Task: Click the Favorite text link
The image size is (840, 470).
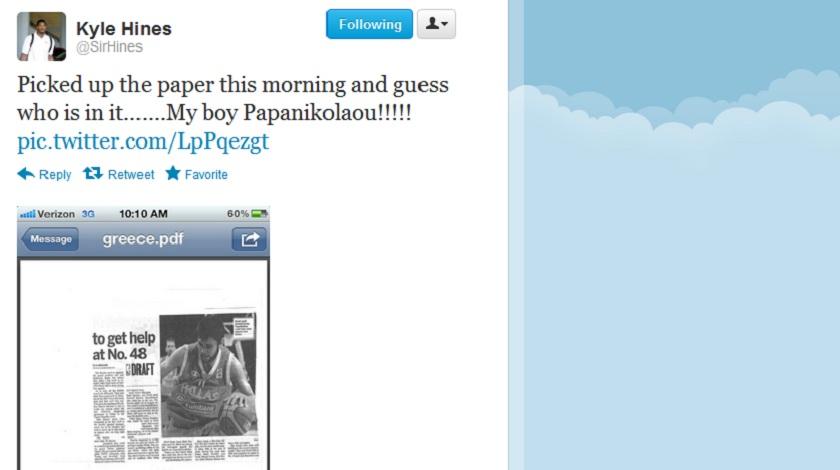Action: [x=206, y=175]
